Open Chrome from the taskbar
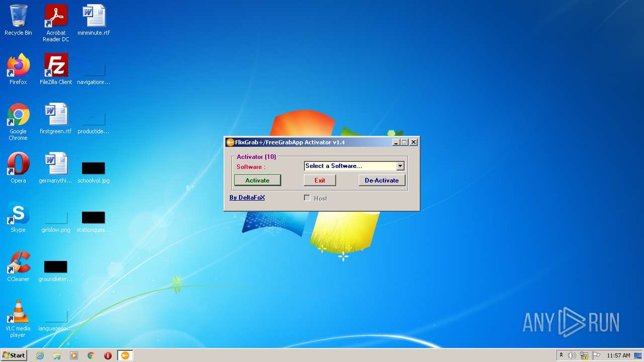This screenshot has width=644, height=362. [91, 355]
